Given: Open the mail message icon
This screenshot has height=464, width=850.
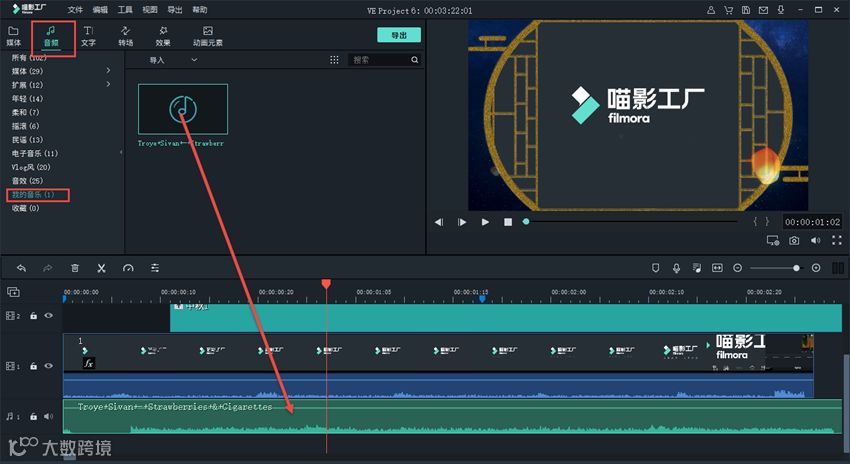Looking at the screenshot, I should click(763, 10).
